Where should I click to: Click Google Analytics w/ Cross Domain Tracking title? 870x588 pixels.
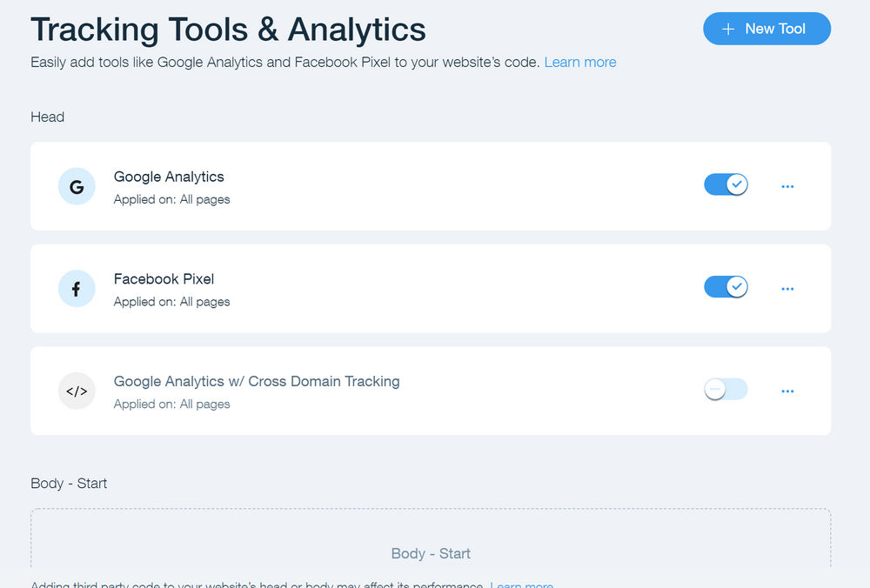click(257, 381)
